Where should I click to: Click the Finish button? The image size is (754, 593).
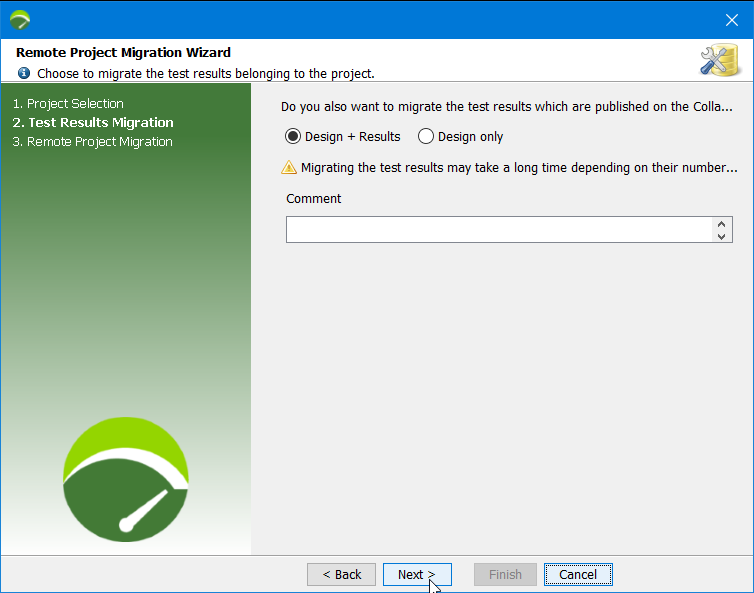[505, 574]
